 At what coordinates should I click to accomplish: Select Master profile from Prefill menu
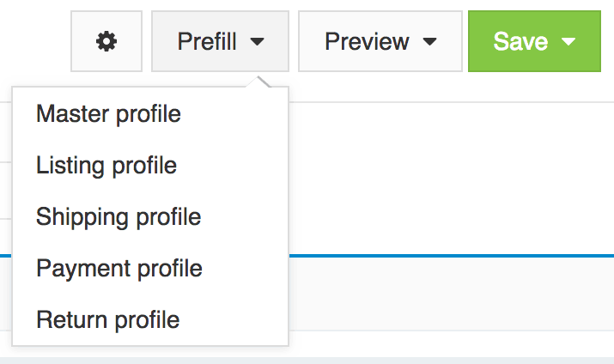(108, 114)
